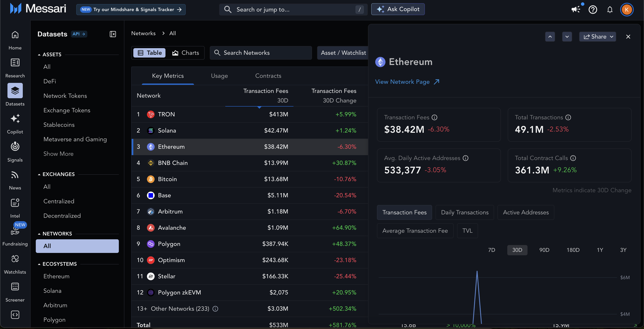
Task: Collapse the NETWORKS section
Action: pyautogui.click(x=55, y=234)
